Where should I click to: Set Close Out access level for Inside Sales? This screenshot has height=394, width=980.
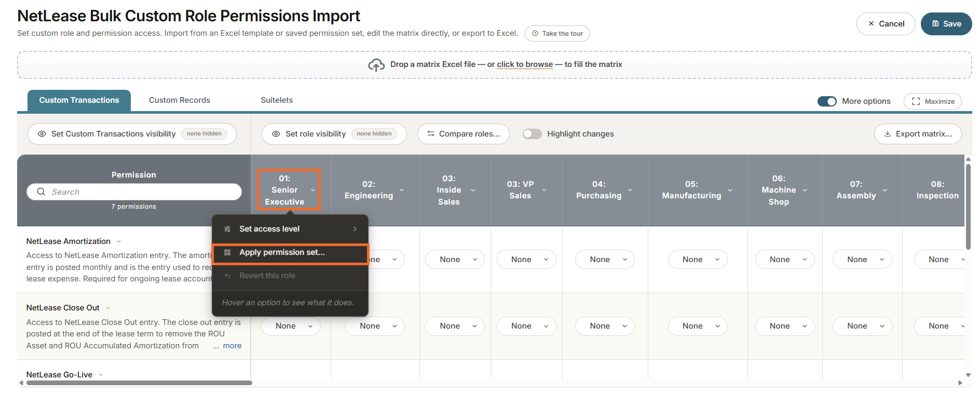(x=455, y=326)
